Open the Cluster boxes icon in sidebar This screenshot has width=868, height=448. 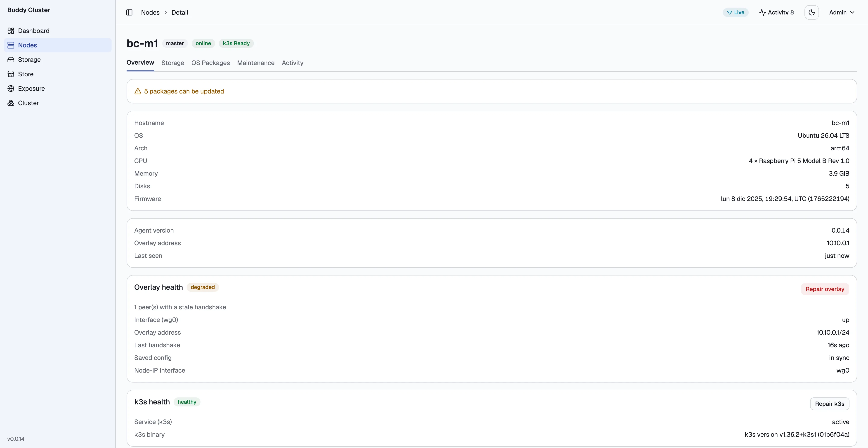click(11, 103)
